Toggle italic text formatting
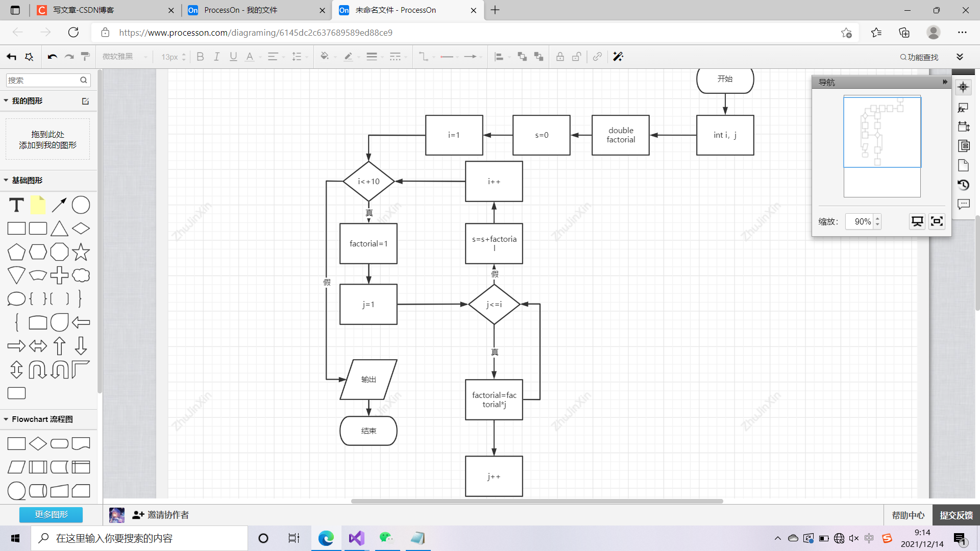The width and height of the screenshot is (980, 551). (x=217, y=57)
